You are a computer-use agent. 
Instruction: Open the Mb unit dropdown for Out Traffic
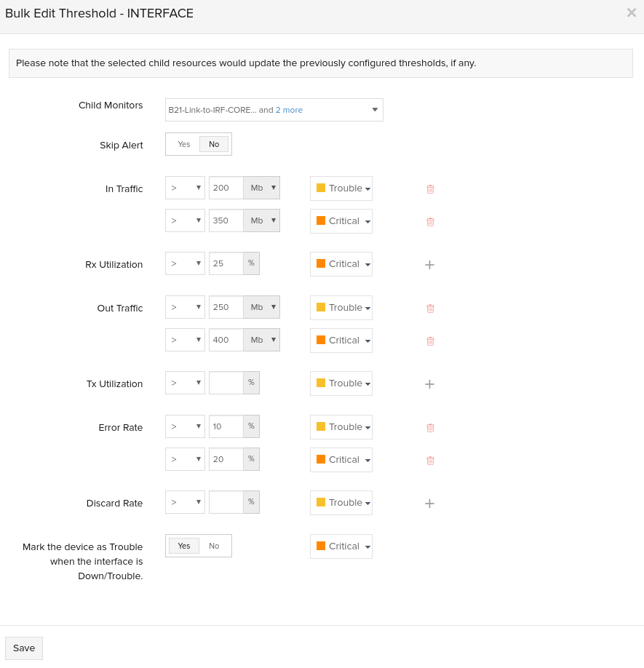click(262, 307)
